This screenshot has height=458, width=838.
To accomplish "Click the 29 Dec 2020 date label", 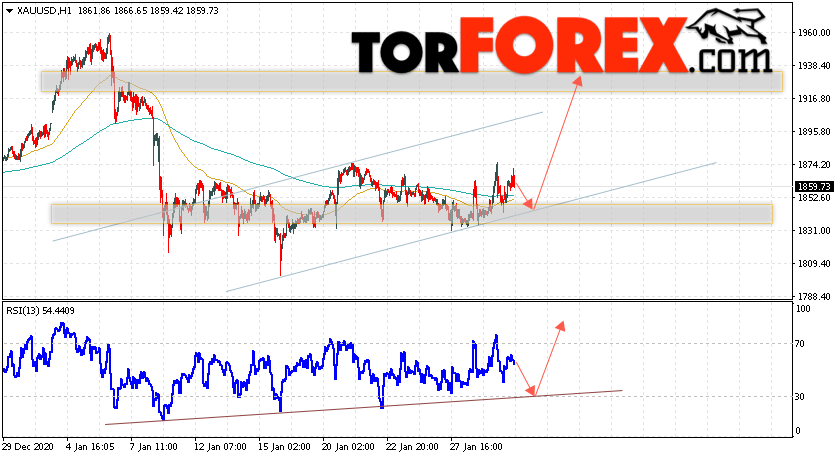I will [x=28, y=446].
